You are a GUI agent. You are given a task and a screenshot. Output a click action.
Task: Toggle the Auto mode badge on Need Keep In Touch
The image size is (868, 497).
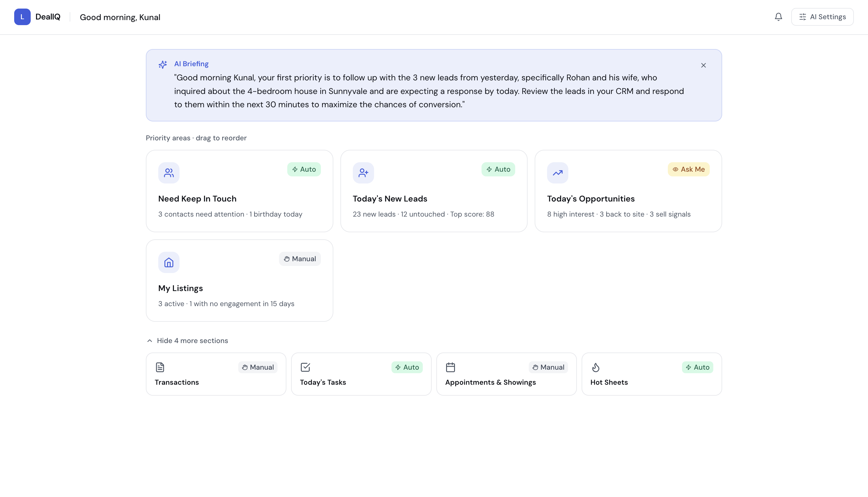point(304,169)
